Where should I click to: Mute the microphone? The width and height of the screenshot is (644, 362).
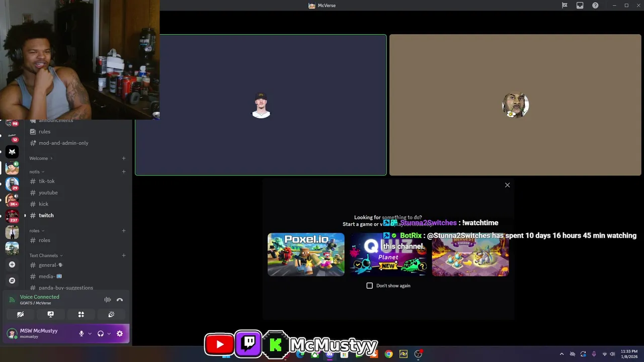click(x=82, y=333)
